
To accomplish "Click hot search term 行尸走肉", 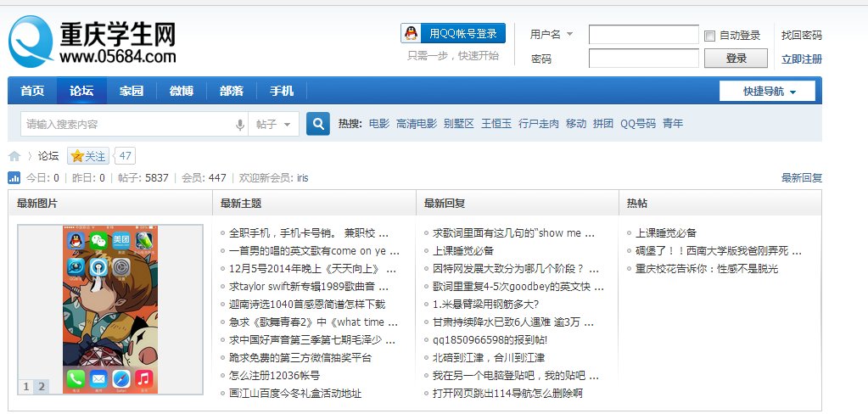I will 539,123.
